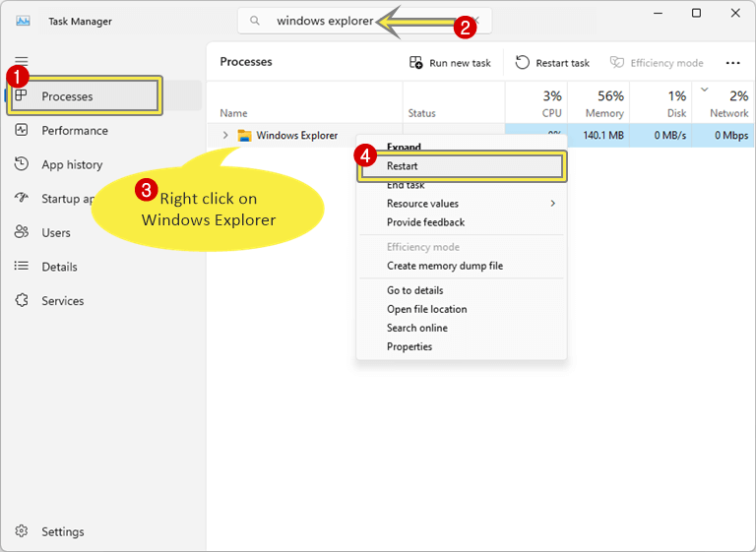Click the Startup apps gauge icon
756x552 pixels.
pos(22,197)
